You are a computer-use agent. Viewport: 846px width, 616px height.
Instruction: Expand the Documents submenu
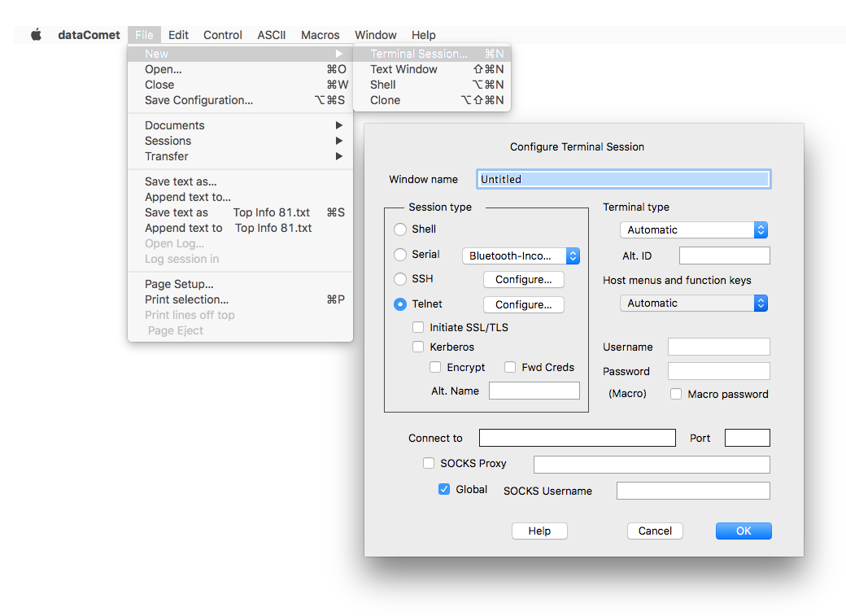(x=240, y=125)
